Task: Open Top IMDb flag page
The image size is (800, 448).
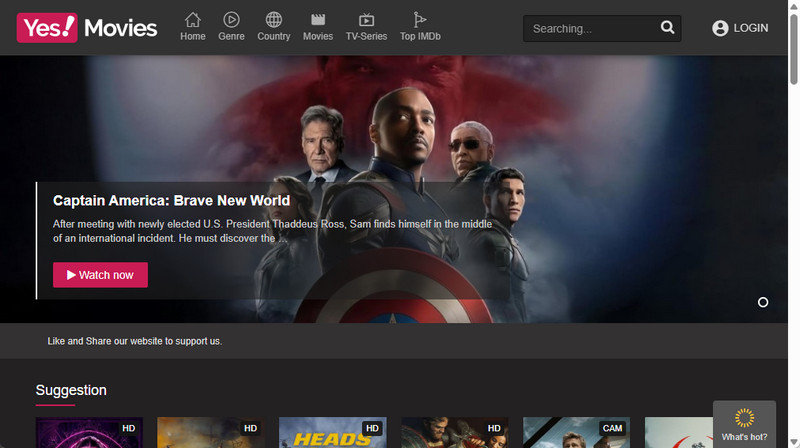Action: pyautogui.click(x=420, y=27)
